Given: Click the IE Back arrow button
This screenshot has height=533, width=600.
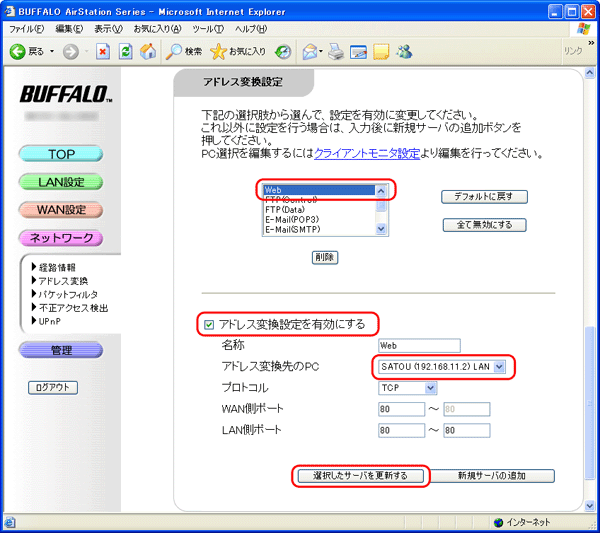Looking at the screenshot, I should coord(17,51).
